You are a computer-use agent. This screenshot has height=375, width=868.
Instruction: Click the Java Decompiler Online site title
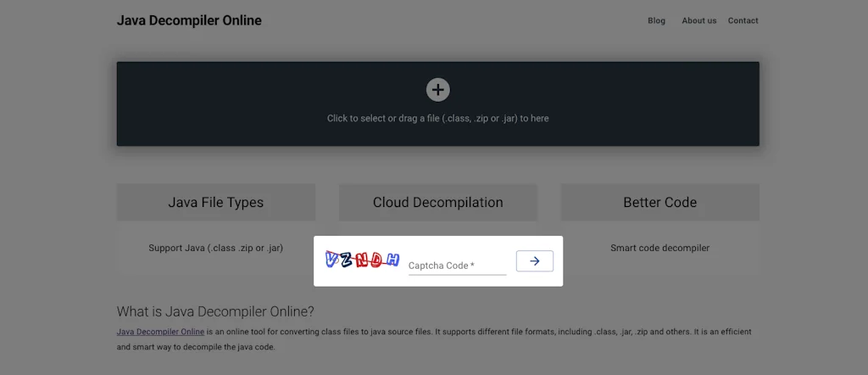click(189, 20)
